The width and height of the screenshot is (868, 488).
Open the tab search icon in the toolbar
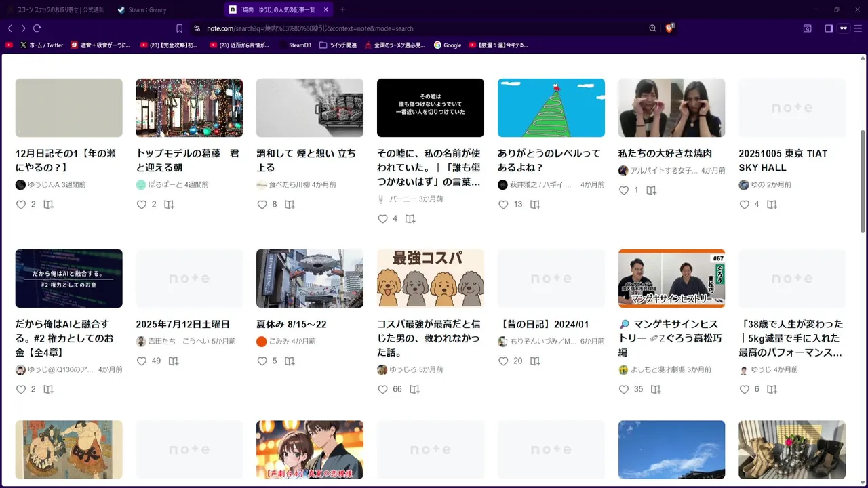(x=808, y=28)
